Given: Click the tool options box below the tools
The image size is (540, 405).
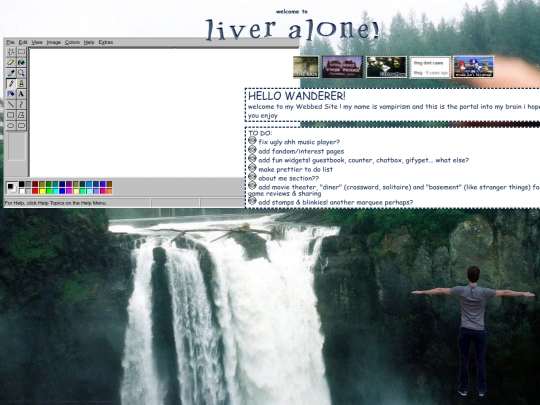Looking at the screenshot, I should [17, 146].
